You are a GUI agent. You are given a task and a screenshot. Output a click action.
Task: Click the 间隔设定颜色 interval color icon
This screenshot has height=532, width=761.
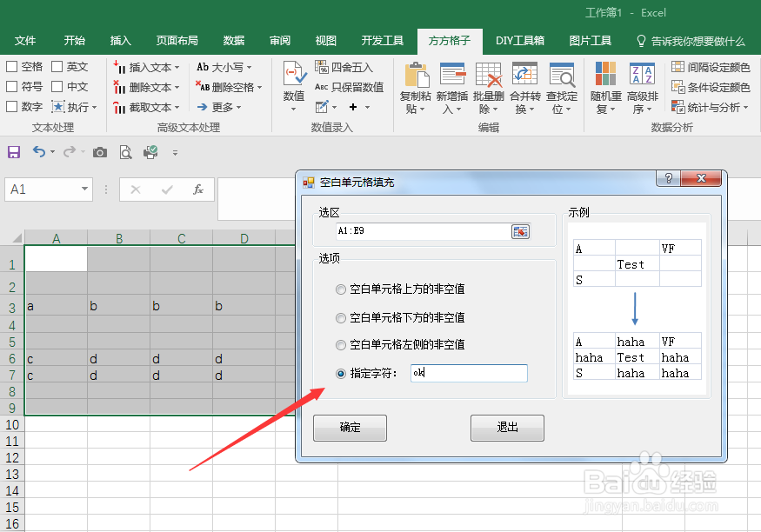[678, 66]
